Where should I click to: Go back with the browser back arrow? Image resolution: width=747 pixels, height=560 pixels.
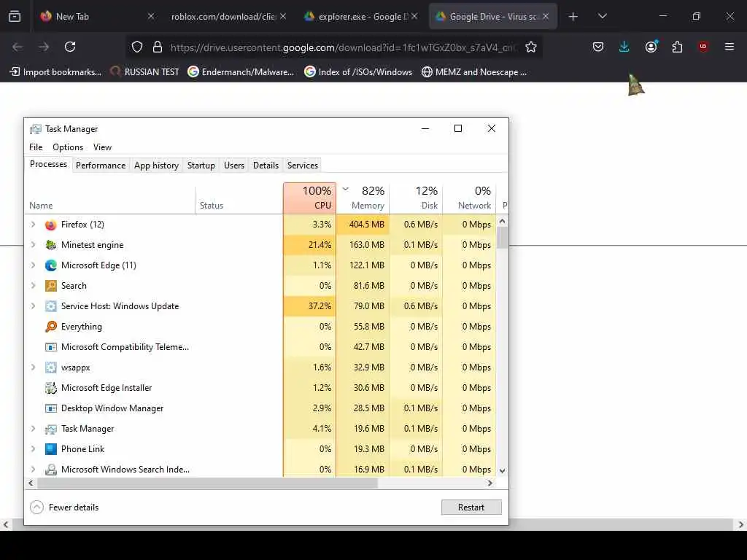click(18, 47)
